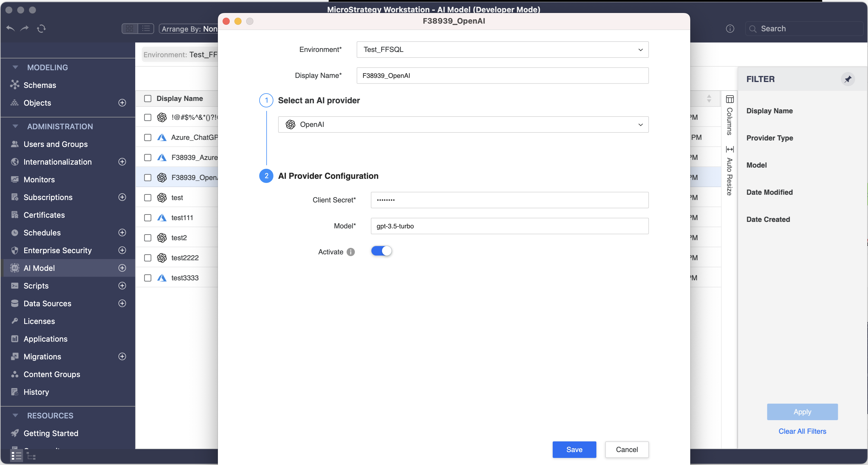Viewport: 868px width, 465px height.
Task: Click the Auto Resize icon
Action: 730,149
